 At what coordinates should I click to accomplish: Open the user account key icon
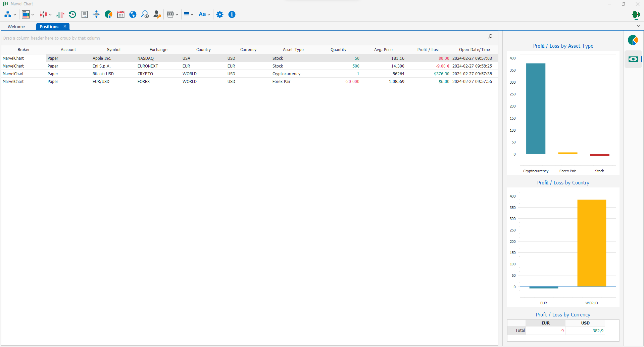157,14
